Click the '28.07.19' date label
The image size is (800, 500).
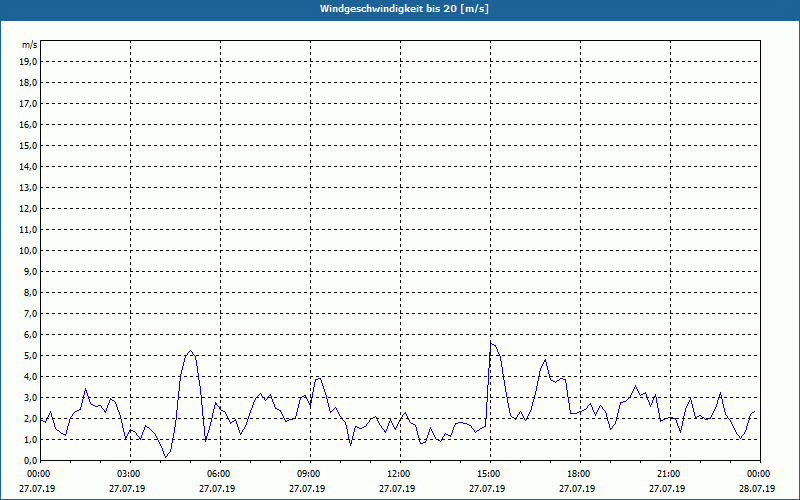pyautogui.click(x=757, y=488)
